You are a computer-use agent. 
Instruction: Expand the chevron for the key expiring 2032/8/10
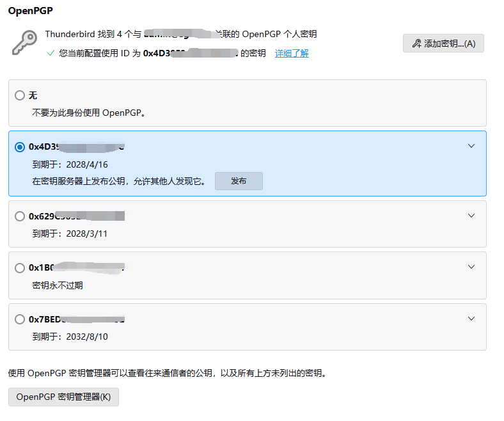[x=471, y=318]
